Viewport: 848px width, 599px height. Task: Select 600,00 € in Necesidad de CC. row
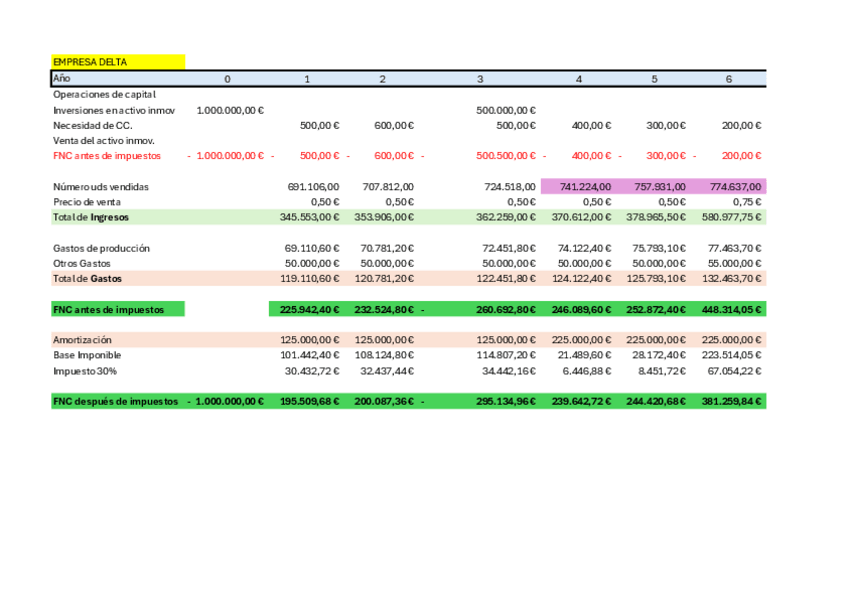coord(394,125)
